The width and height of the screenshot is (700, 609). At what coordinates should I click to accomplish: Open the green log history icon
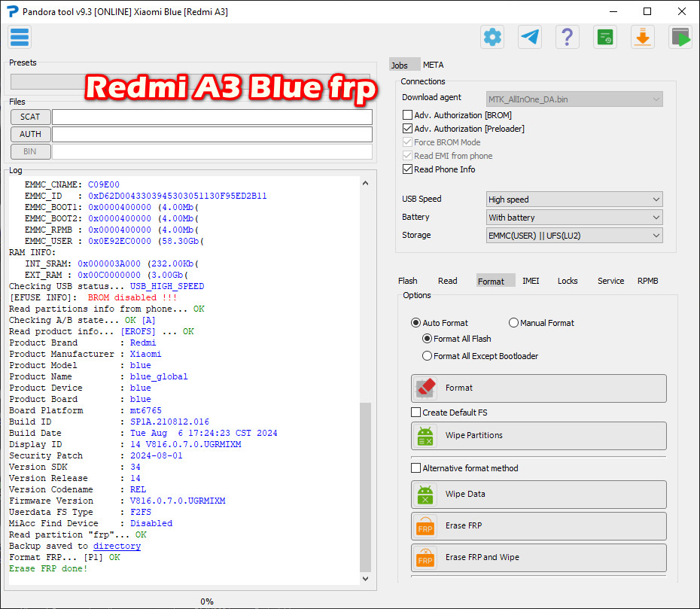(605, 36)
